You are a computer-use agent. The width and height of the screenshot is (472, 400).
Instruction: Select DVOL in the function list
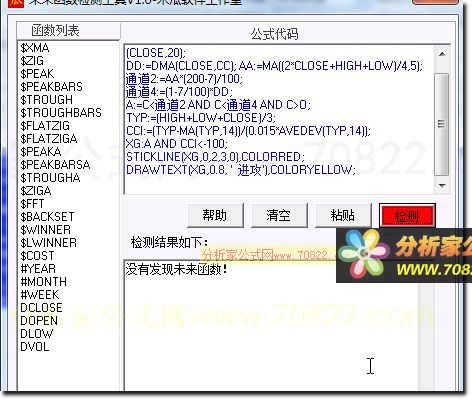point(35,347)
